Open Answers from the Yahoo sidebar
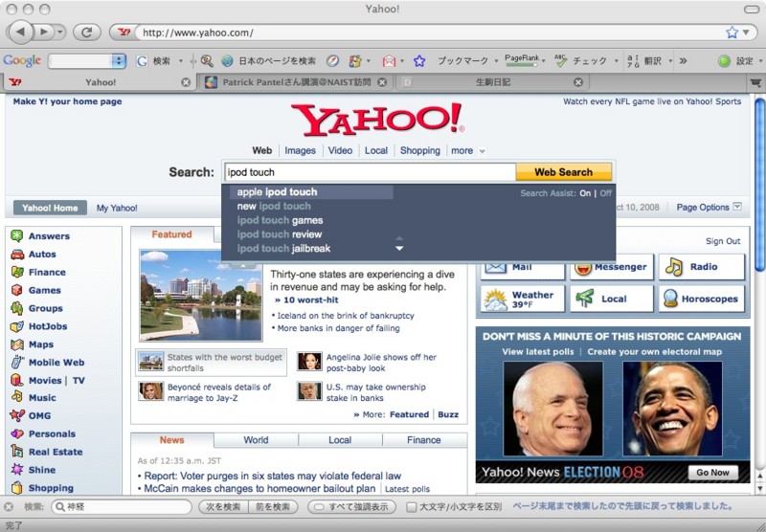This screenshot has height=532, width=766. (x=49, y=236)
